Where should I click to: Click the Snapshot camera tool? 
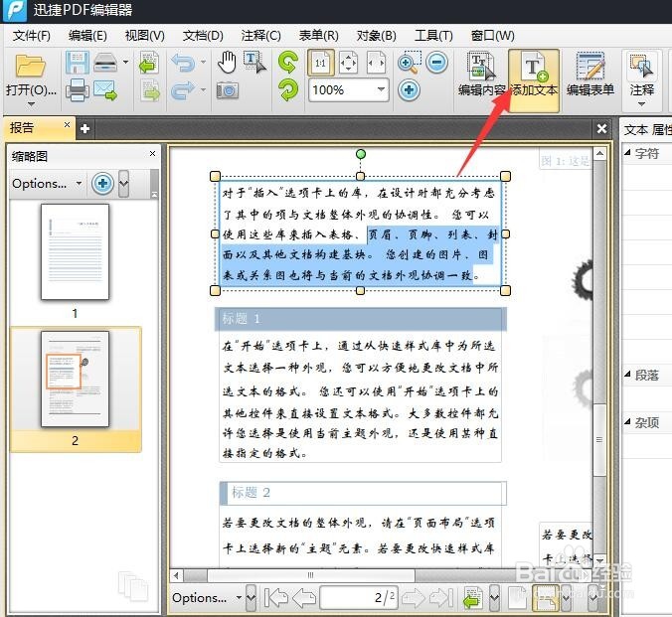coord(227,90)
